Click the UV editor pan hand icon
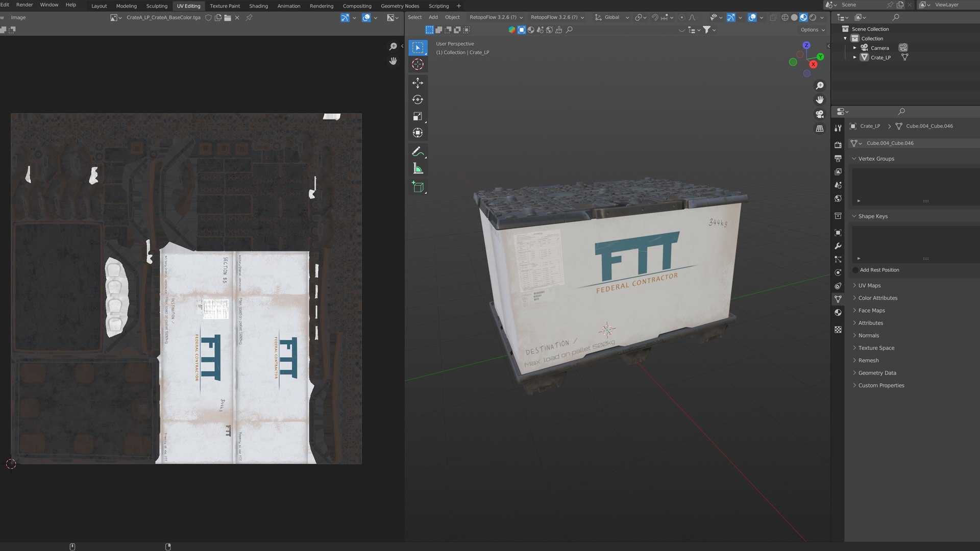 pyautogui.click(x=393, y=61)
